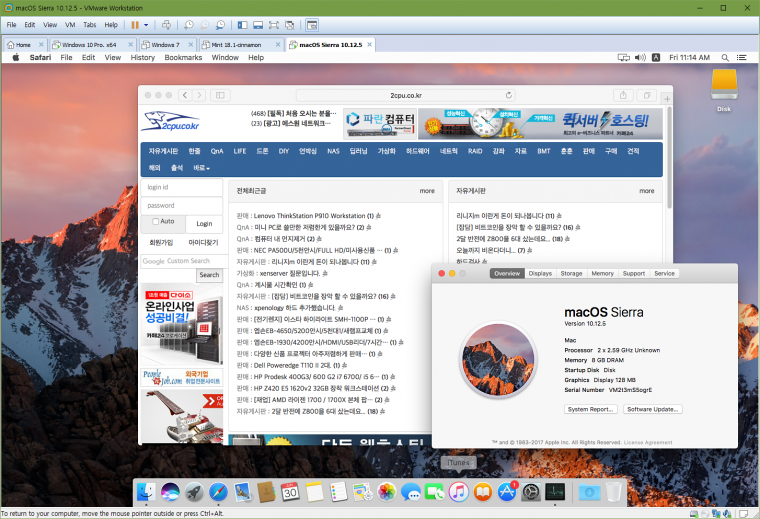Screen dimensions: 760x519
Task: Click the Safari Share button
Action: 623,95
